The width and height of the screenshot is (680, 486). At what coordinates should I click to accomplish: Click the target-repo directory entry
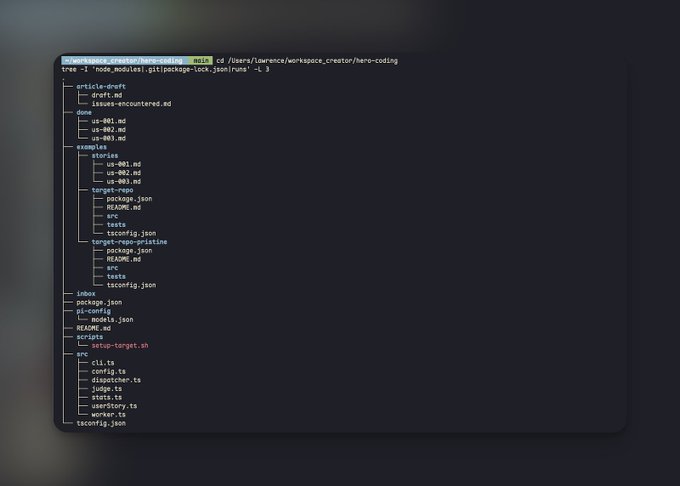(x=112, y=190)
